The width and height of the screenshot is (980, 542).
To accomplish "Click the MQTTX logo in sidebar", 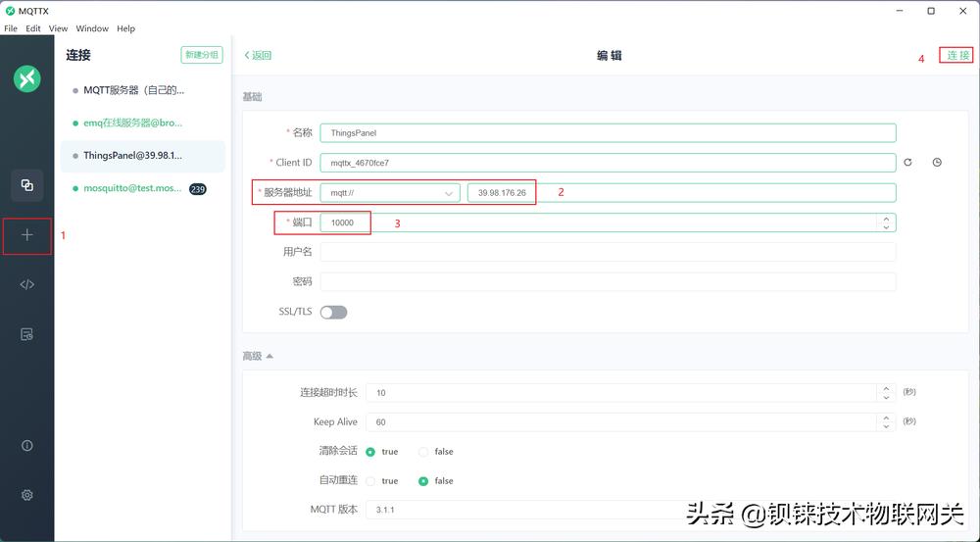I will pyautogui.click(x=26, y=78).
